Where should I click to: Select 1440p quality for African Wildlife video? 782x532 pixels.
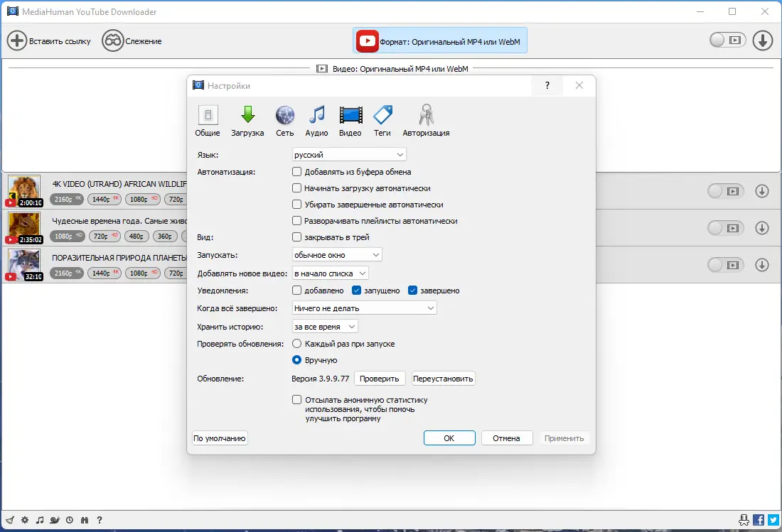[105, 200]
